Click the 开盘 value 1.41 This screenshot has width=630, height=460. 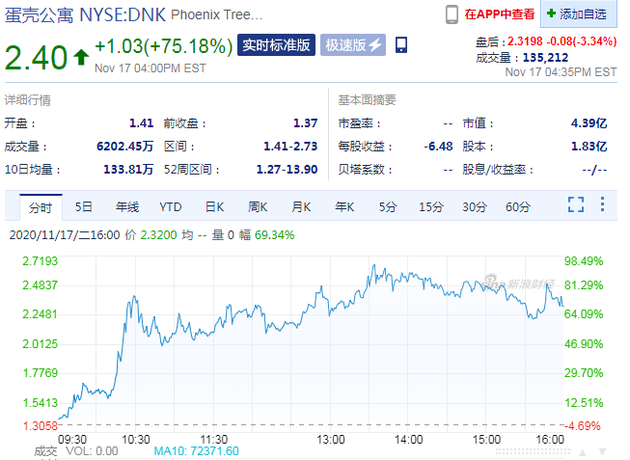141,123
